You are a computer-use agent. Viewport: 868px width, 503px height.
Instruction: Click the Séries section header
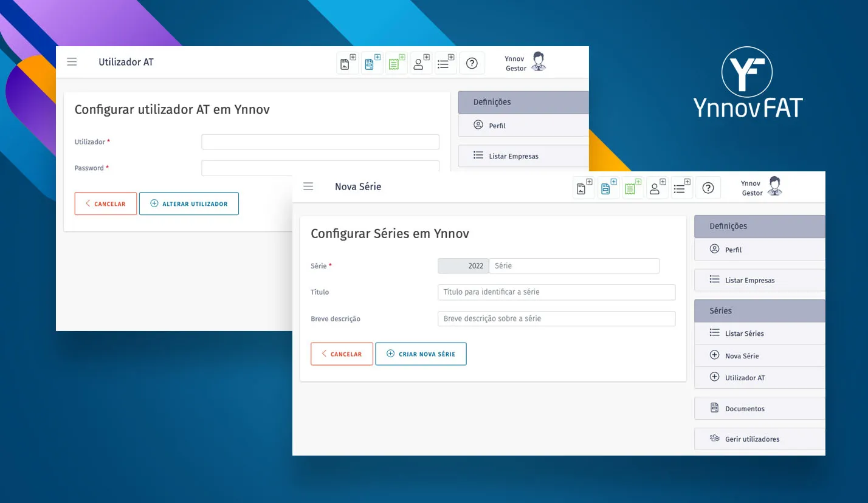coord(760,310)
